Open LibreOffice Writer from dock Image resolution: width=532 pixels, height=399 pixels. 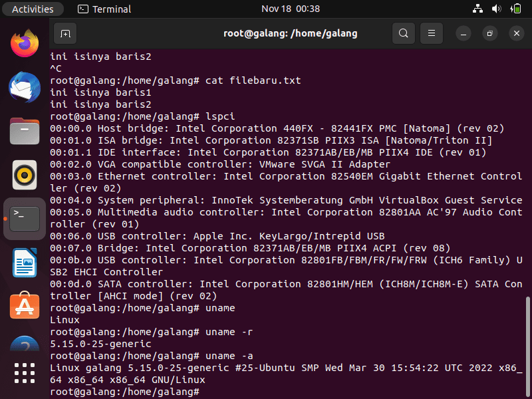tap(25, 263)
